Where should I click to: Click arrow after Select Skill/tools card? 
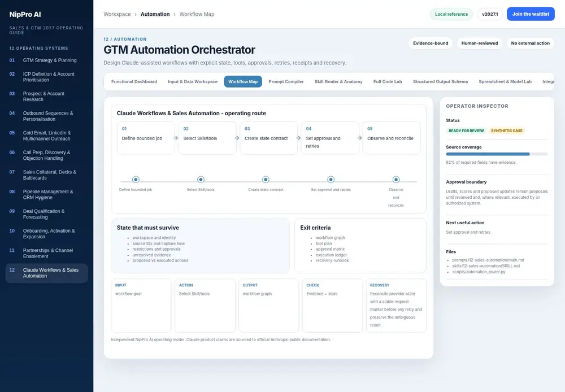coord(237,138)
